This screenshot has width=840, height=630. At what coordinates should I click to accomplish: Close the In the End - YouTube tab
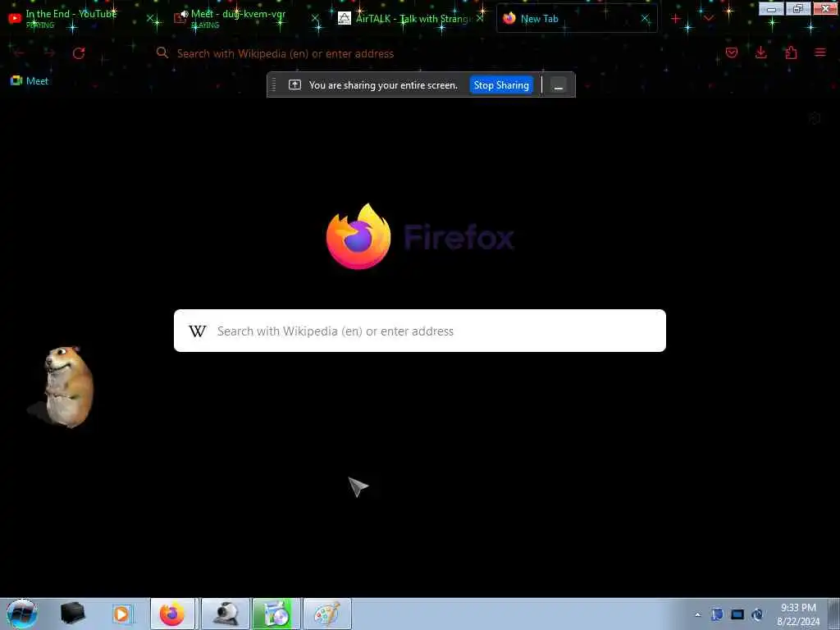tap(151, 19)
